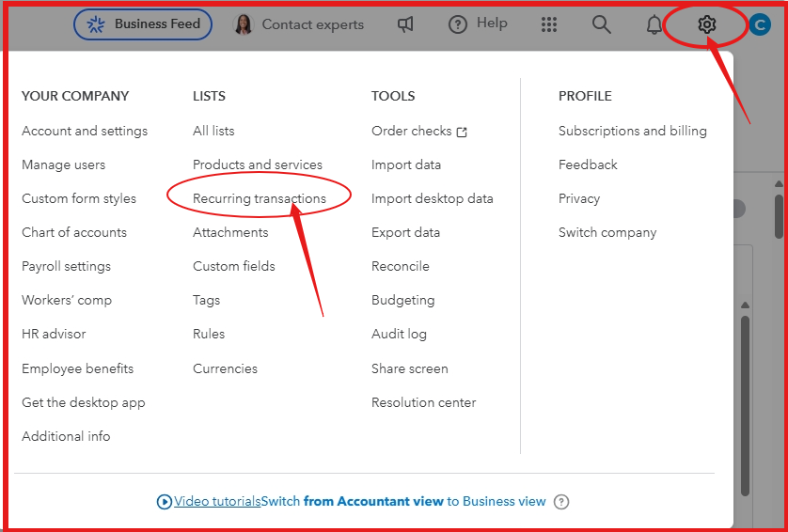Open Subscriptions and billing

point(632,131)
